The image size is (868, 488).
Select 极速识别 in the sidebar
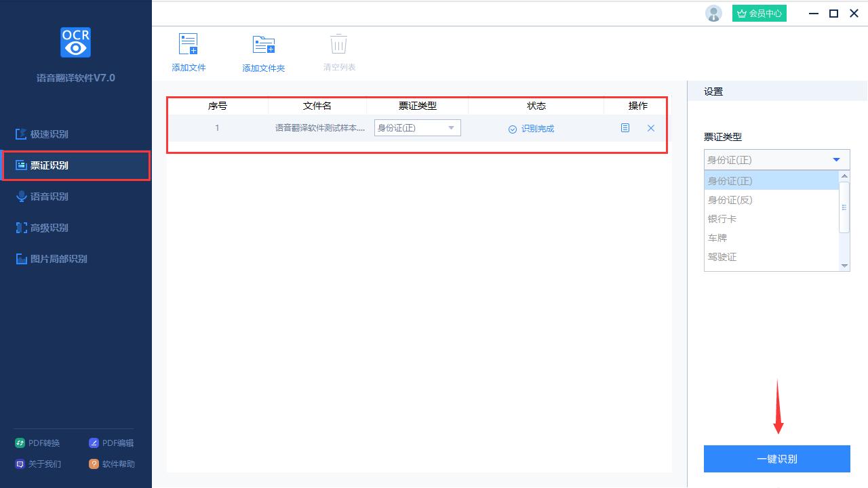coord(49,134)
